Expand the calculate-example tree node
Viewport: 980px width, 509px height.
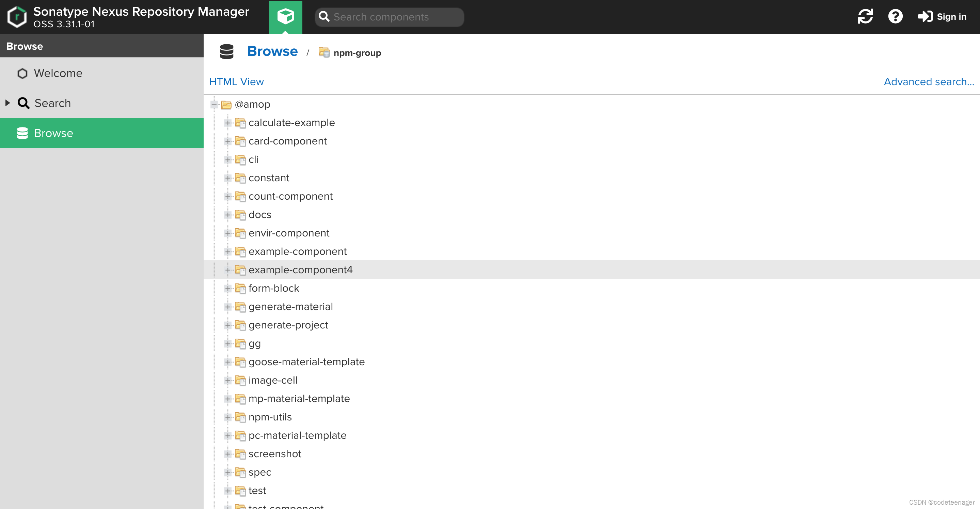point(227,123)
